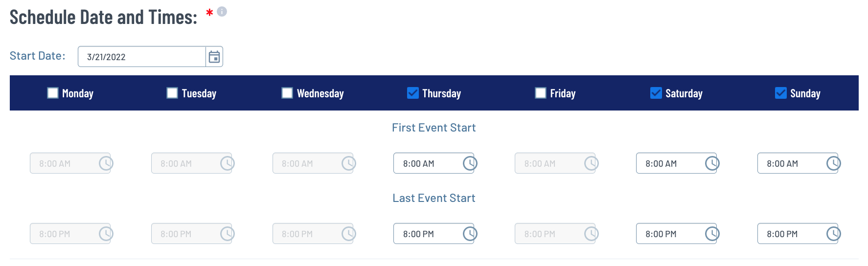Tick the Wednesday checkbox

287,93
